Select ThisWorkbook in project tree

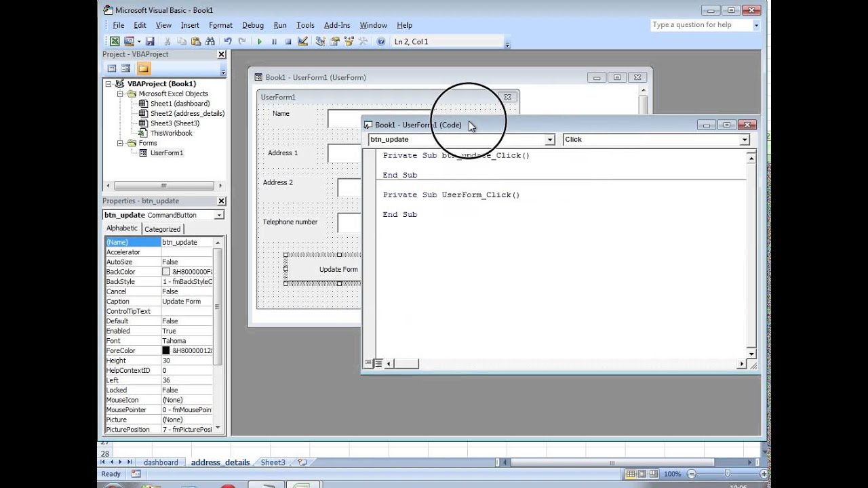(171, 134)
